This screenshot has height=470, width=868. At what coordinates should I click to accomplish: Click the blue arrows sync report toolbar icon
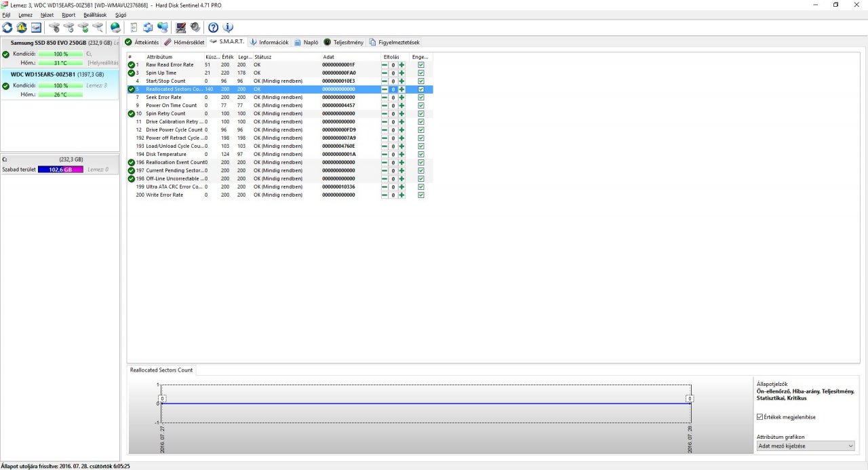tap(148, 27)
